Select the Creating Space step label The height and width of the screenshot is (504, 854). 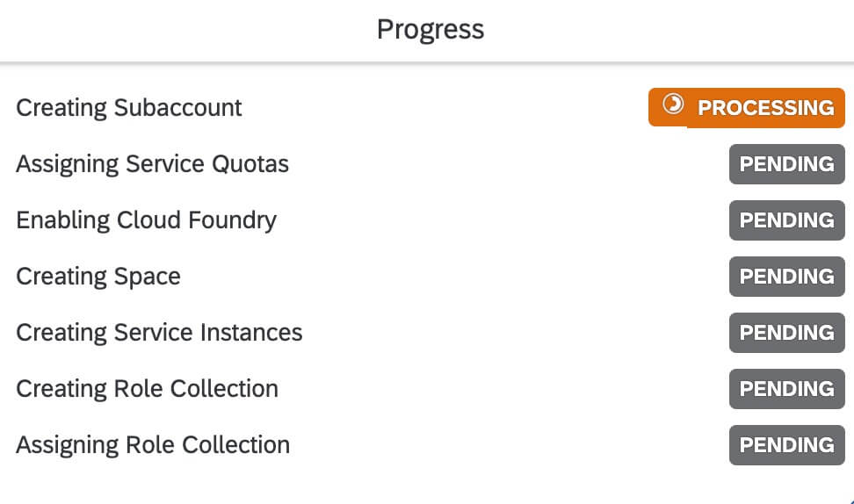[x=98, y=277]
